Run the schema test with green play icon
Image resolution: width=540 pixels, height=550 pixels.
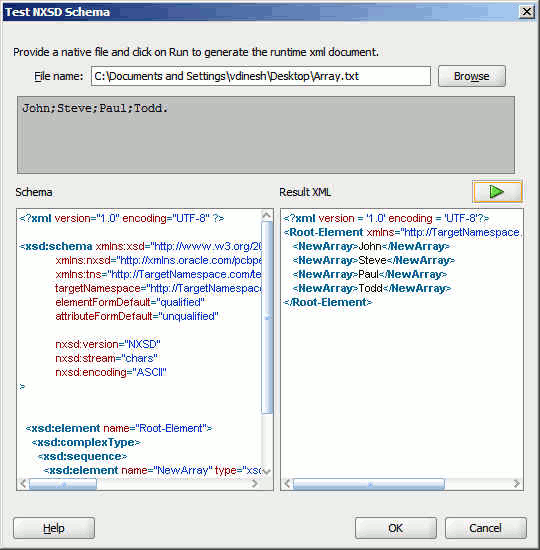click(x=497, y=192)
